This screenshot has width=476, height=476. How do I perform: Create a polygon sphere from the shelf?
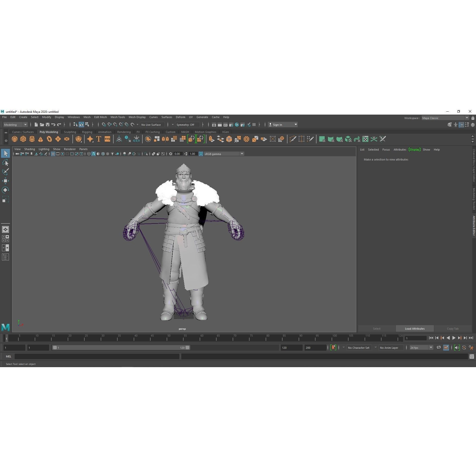point(14,139)
